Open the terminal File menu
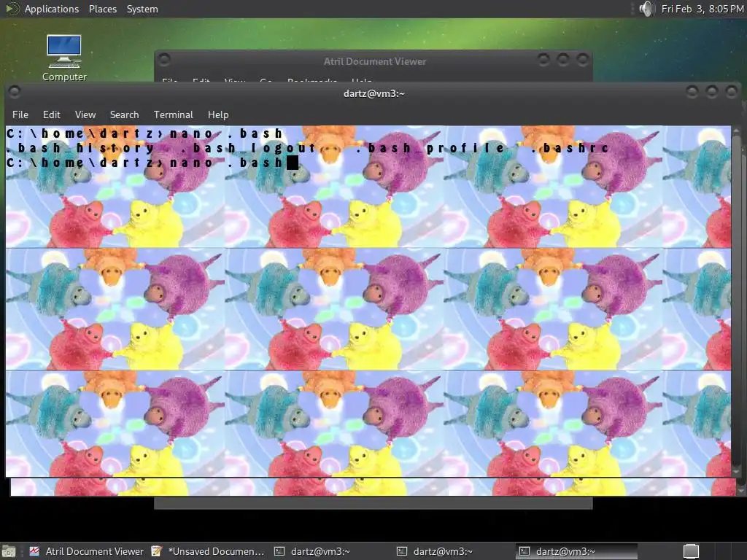 pyautogui.click(x=20, y=114)
